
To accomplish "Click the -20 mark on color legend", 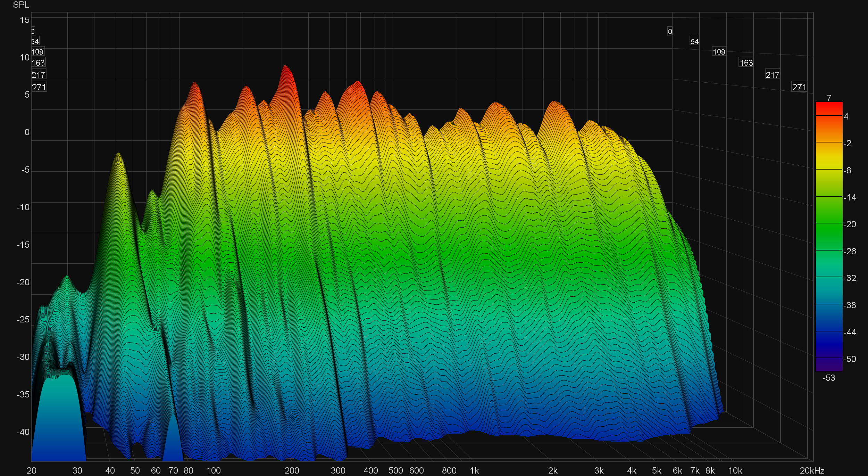I will tap(850, 224).
